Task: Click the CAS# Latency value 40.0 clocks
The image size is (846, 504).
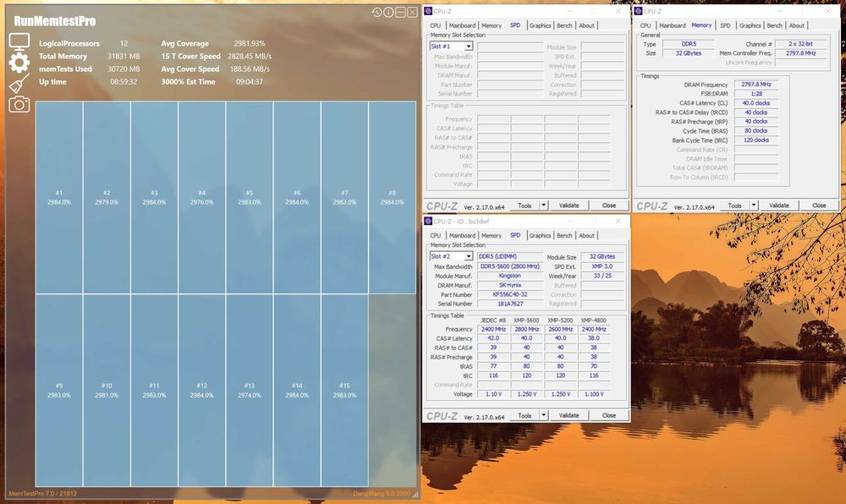Action: click(x=755, y=103)
